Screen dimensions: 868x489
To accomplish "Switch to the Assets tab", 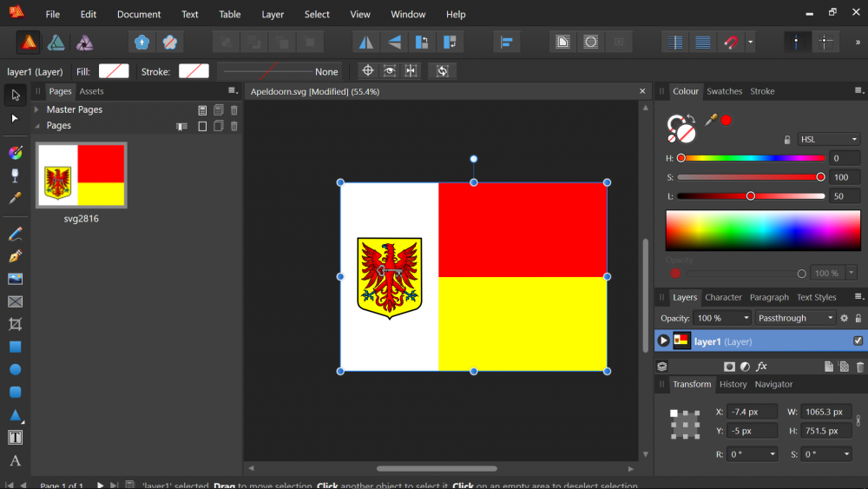I will click(91, 91).
